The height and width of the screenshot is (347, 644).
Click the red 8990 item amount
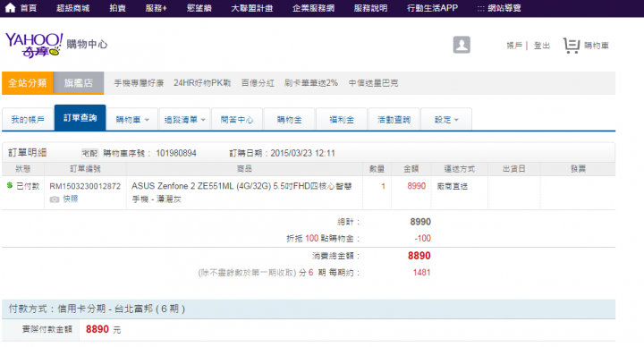click(417, 186)
